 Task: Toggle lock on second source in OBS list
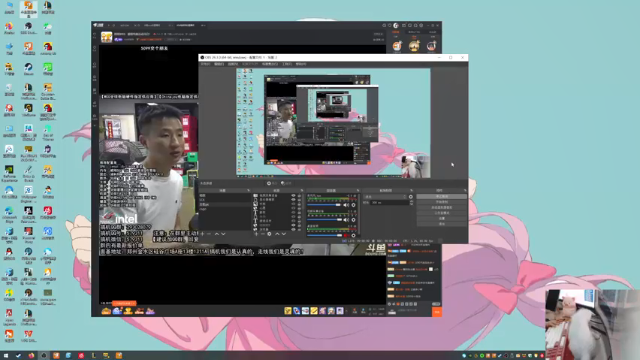point(300,200)
